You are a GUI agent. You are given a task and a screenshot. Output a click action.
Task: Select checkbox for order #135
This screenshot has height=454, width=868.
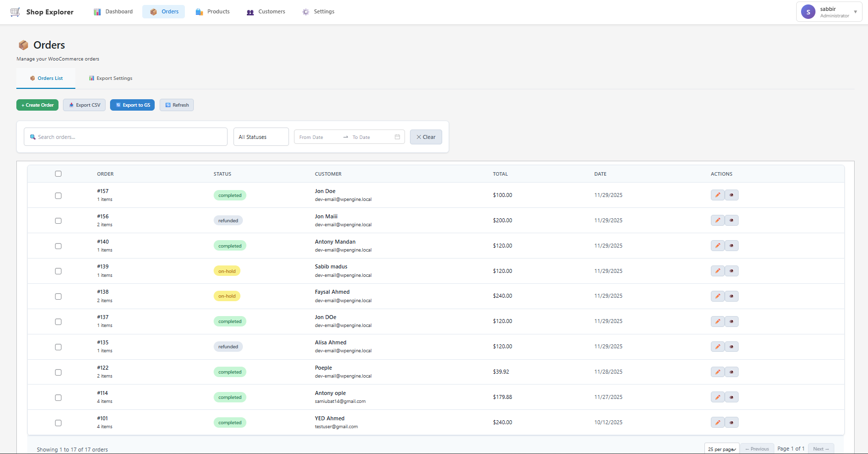[x=58, y=347]
